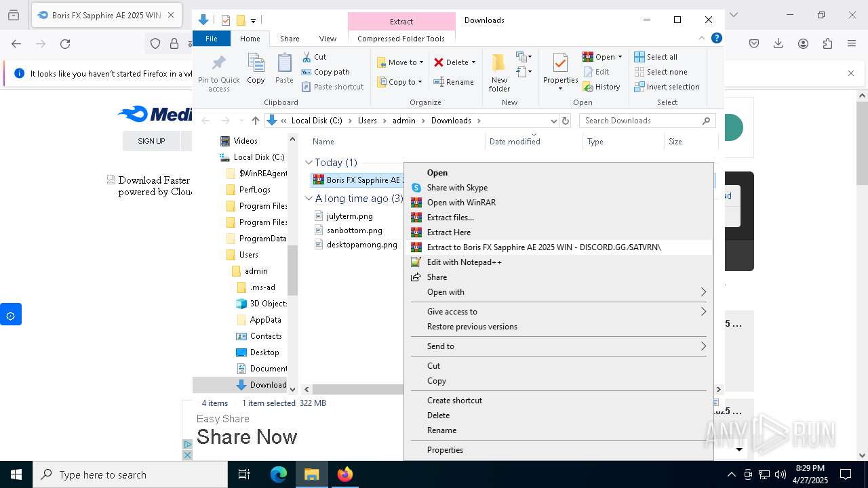Click the Up arrow navigation button
The height and width of the screenshot is (488, 868).
pyautogui.click(x=255, y=121)
